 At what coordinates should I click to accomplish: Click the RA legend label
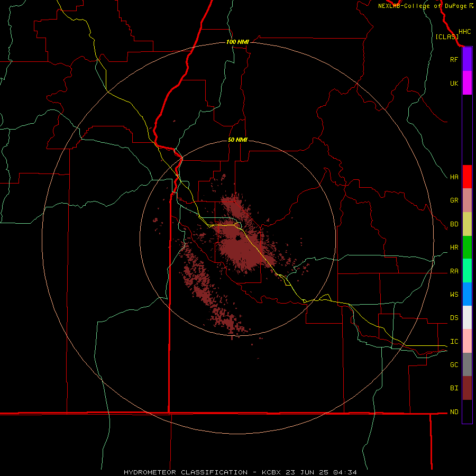pos(454,271)
